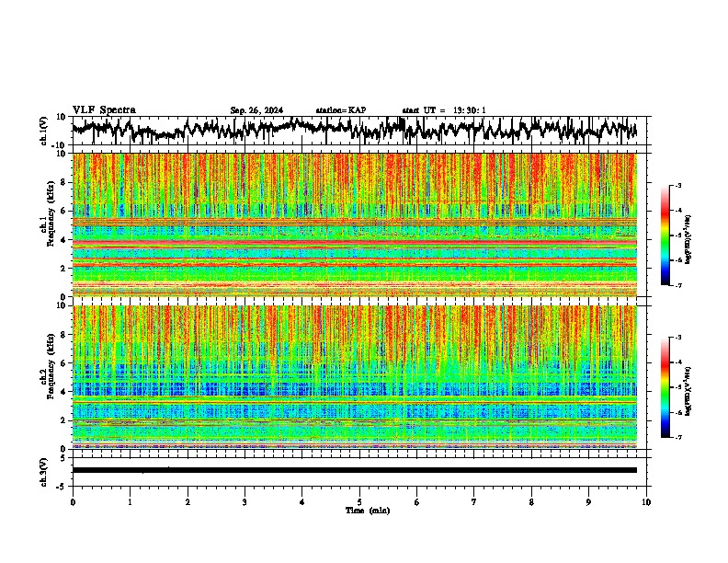Viewport: 728px width, 563px height.
Task: Click the time axis tick label "5"
Action: coord(359,502)
